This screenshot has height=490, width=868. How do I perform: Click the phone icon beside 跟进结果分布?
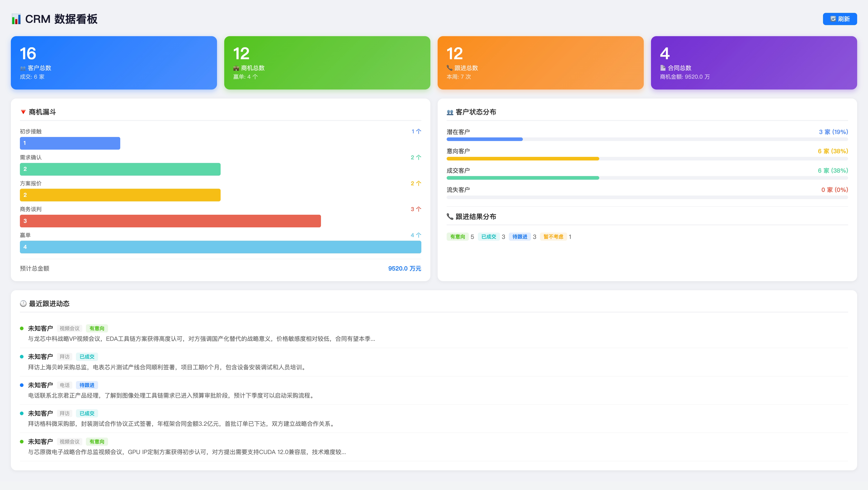(450, 216)
